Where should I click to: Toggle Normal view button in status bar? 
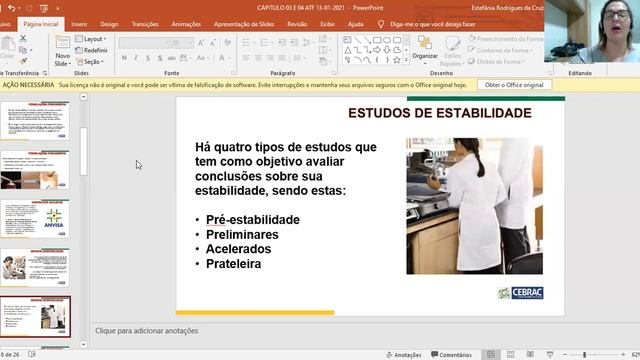coord(491,354)
